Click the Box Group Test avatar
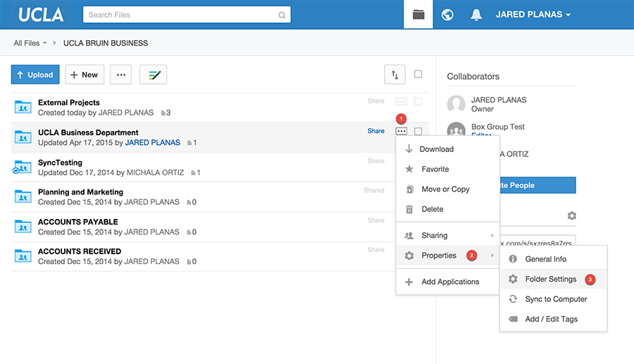This screenshot has width=634, height=364. (456, 130)
